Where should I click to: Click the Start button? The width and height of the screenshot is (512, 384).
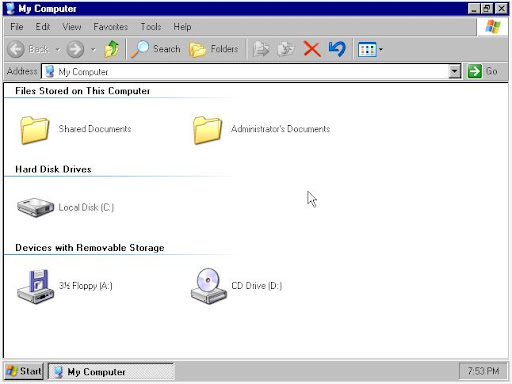[x=24, y=371]
